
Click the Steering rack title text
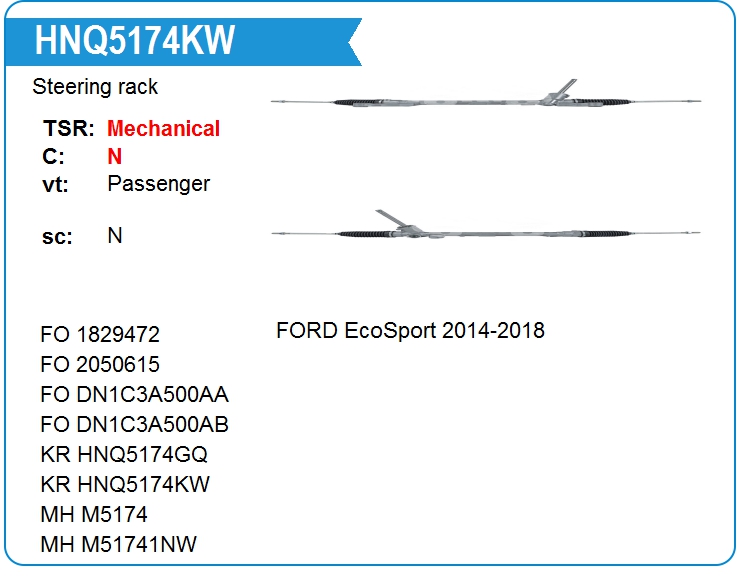coord(95,87)
